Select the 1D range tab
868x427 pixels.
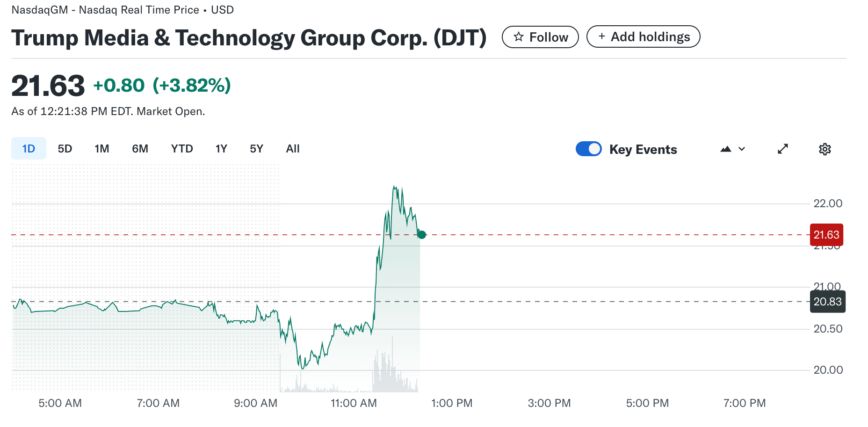(29, 149)
